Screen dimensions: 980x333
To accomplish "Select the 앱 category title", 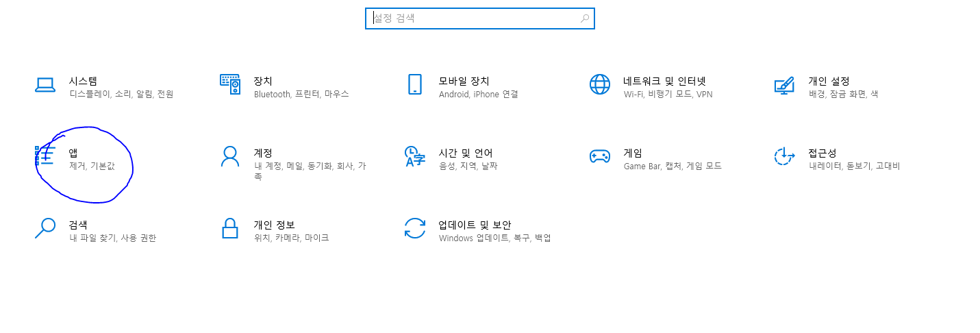I will (x=73, y=152).
